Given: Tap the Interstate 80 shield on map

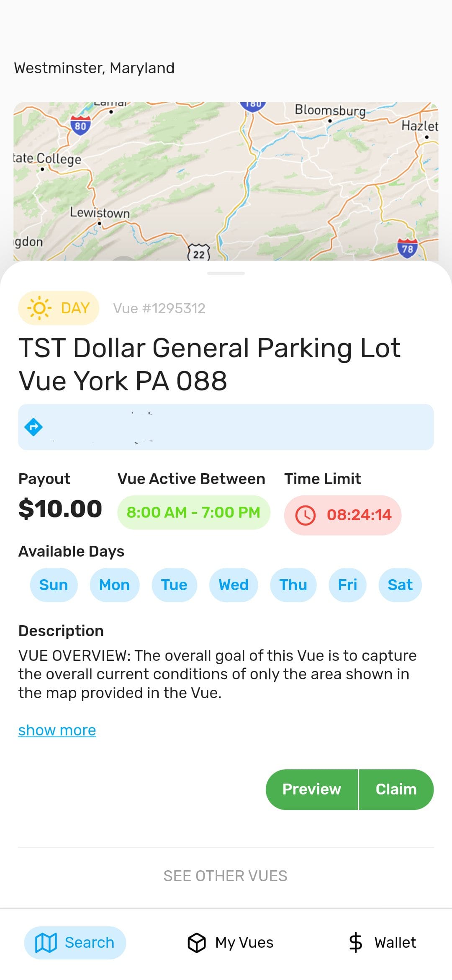Looking at the screenshot, I should pos(80,125).
